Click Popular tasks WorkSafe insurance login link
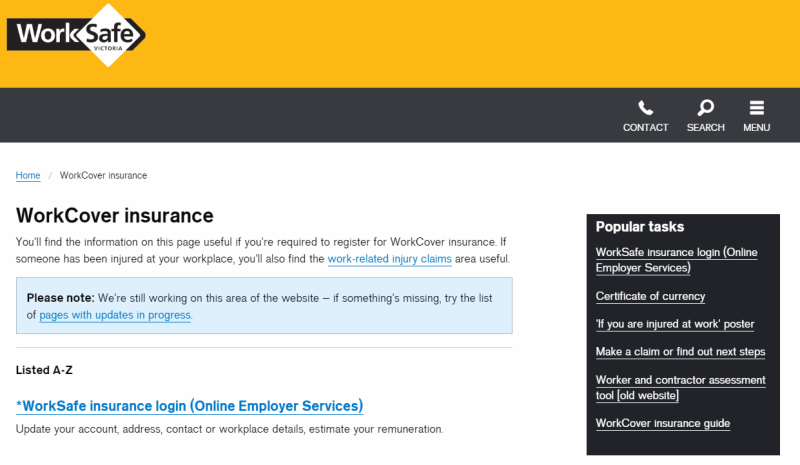Screen dimensions: 800x465 pyautogui.click(x=677, y=260)
